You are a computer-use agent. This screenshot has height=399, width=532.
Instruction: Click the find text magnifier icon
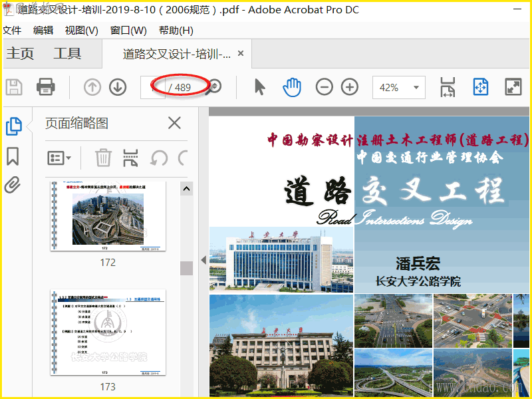point(215,87)
